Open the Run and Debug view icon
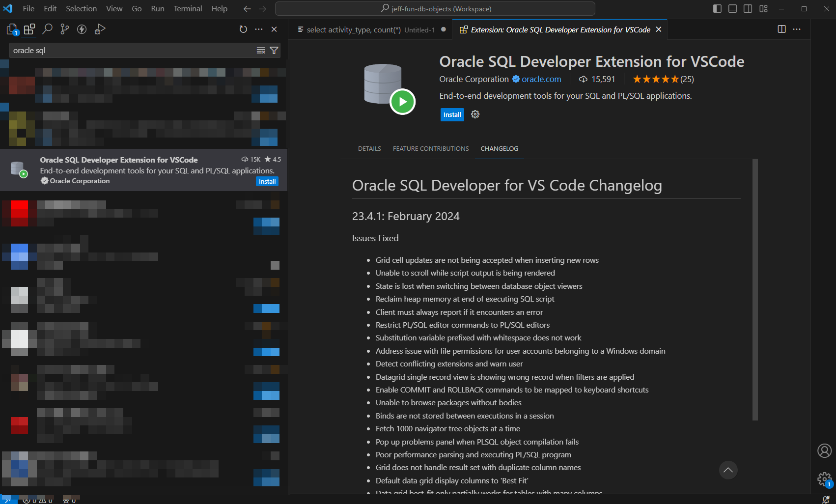Image resolution: width=836 pixels, height=504 pixels. pos(100,29)
